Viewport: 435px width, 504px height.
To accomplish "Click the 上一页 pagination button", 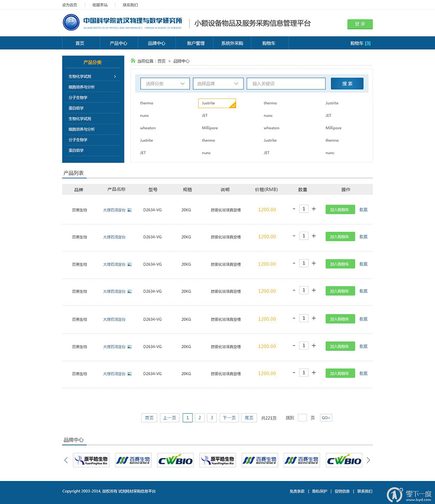I will 170,417.
